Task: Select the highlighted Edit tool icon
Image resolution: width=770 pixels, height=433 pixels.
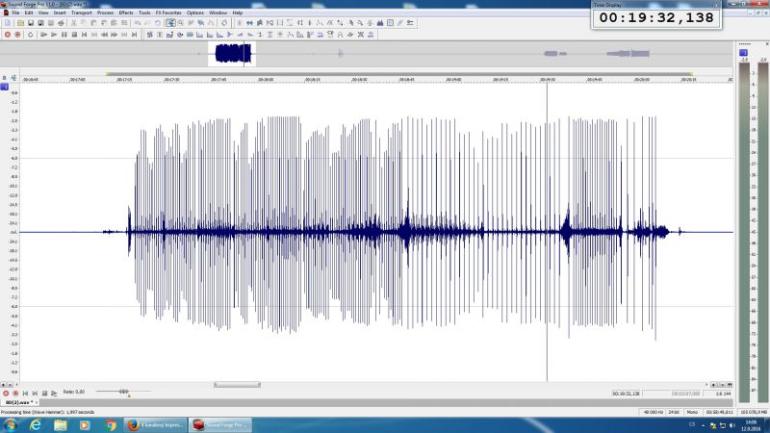Action: click(170, 23)
